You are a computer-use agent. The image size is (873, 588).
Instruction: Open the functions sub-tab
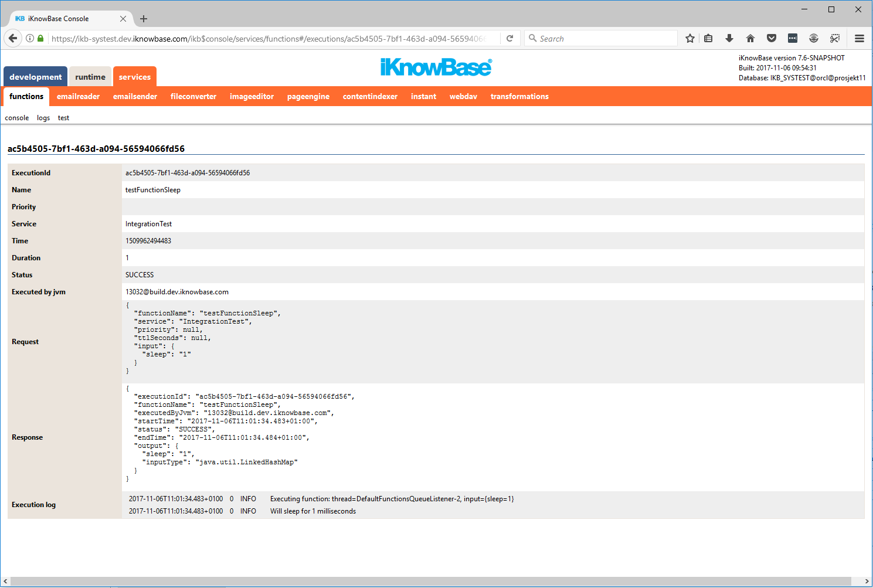click(26, 97)
